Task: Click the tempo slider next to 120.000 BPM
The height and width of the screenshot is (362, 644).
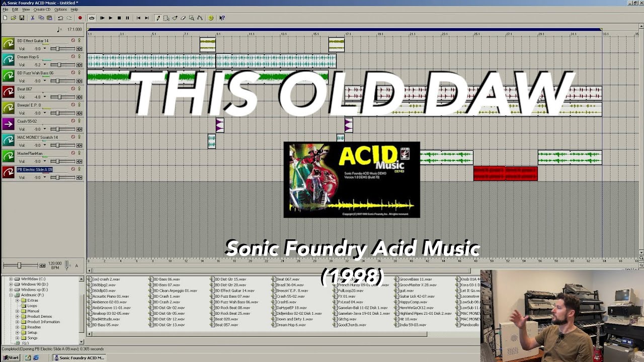Action: (x=21, y=265)
